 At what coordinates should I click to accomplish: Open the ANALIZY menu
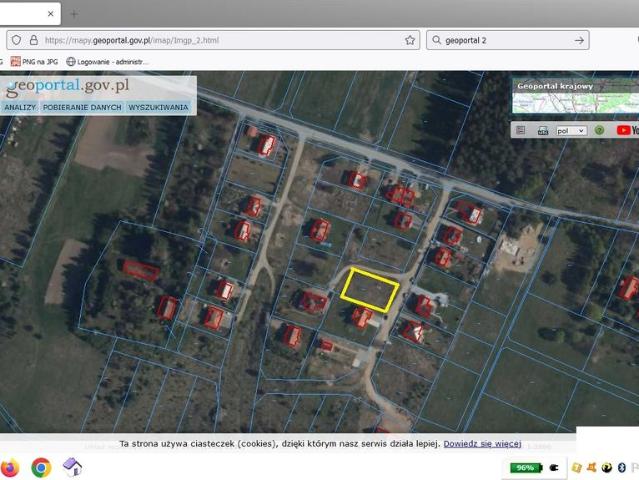[20, 107]
